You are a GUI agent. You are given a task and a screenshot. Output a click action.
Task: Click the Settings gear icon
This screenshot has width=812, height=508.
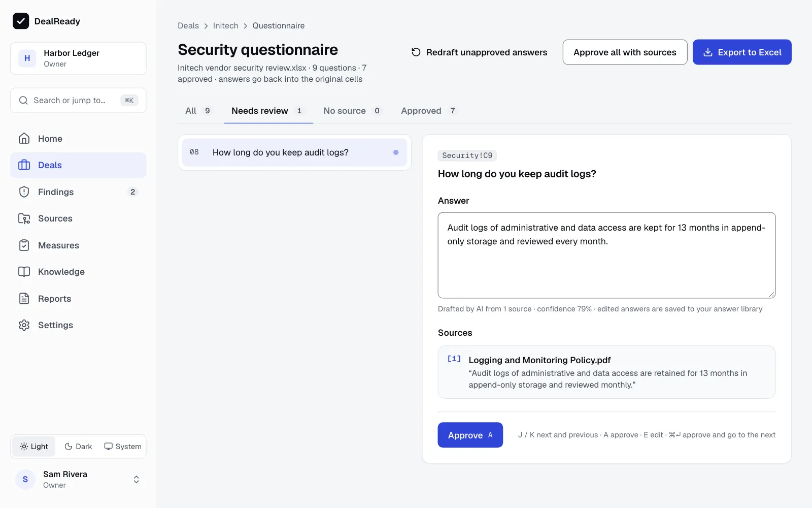point(24,325)
